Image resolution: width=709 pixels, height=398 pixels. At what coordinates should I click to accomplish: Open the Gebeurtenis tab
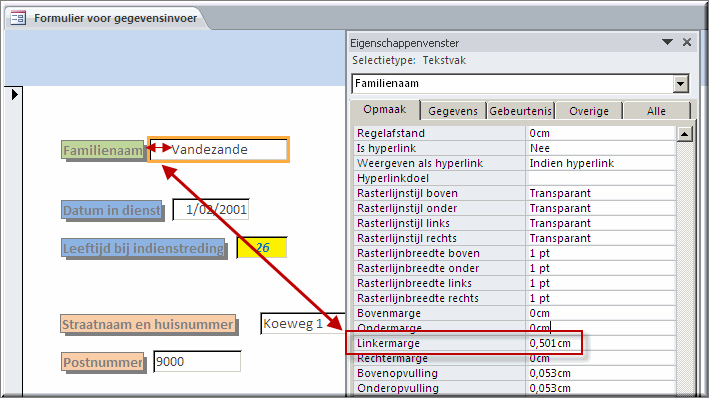520,111
